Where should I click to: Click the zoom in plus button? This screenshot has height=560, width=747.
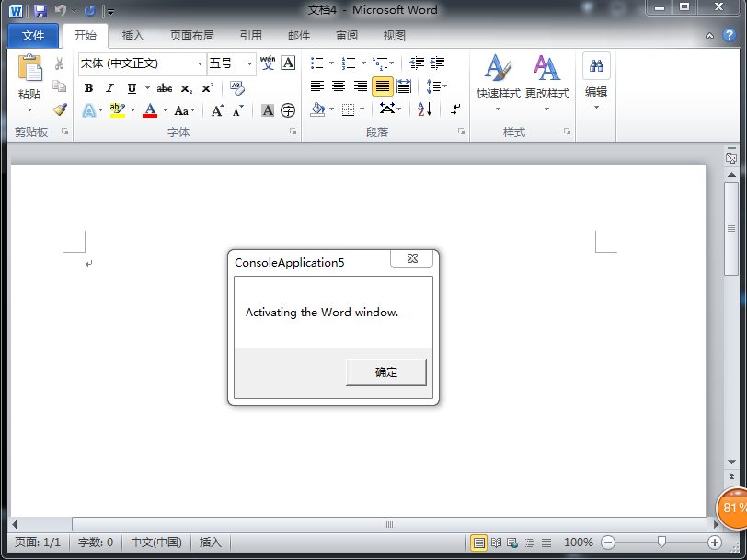click(714, 543)
